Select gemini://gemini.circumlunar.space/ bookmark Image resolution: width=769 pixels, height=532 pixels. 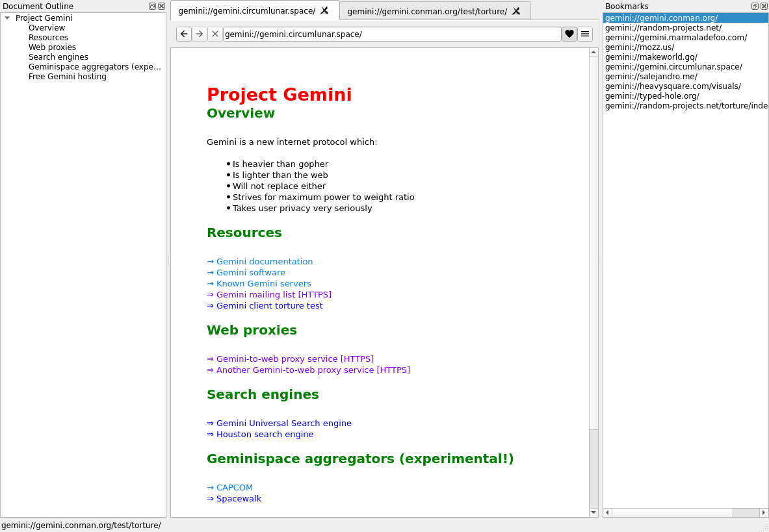(x=685, y=67)
